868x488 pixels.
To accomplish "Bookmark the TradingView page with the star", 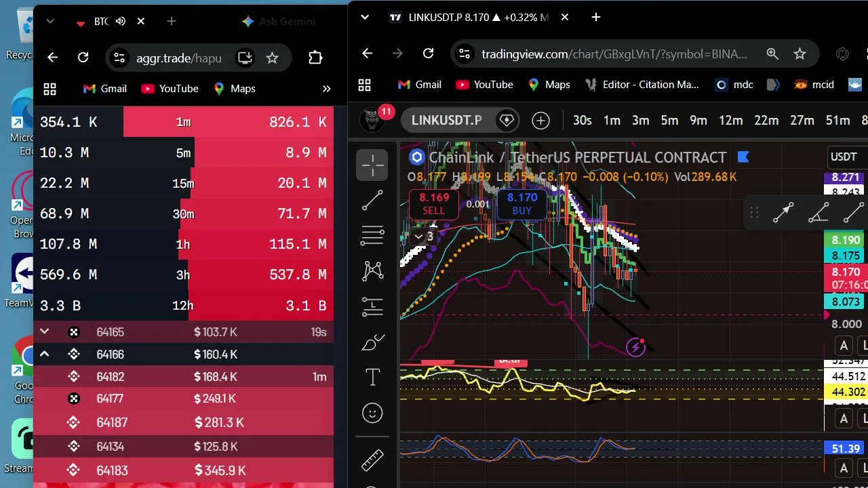I will click(800, 54).
